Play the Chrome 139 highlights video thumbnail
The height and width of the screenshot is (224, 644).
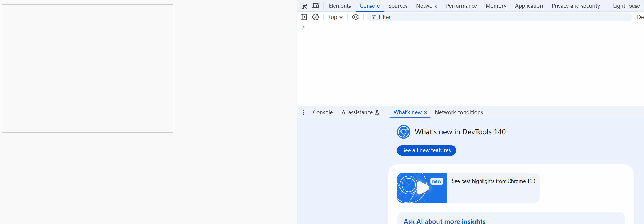(422, 188)
